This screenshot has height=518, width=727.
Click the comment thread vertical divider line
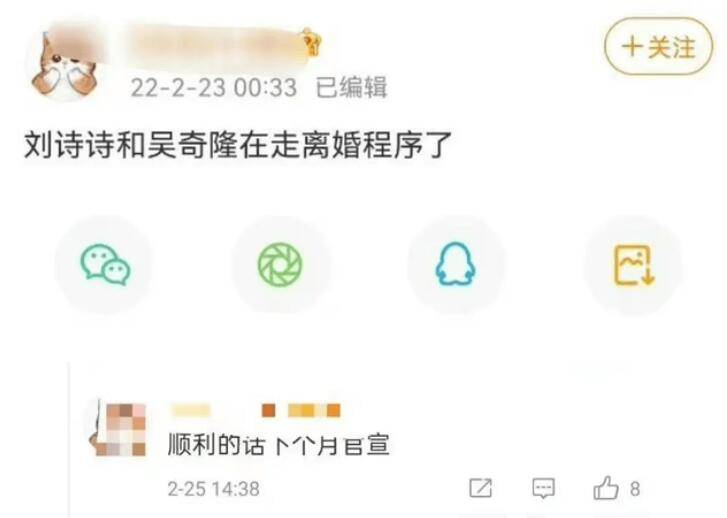[x=70, y=440]
